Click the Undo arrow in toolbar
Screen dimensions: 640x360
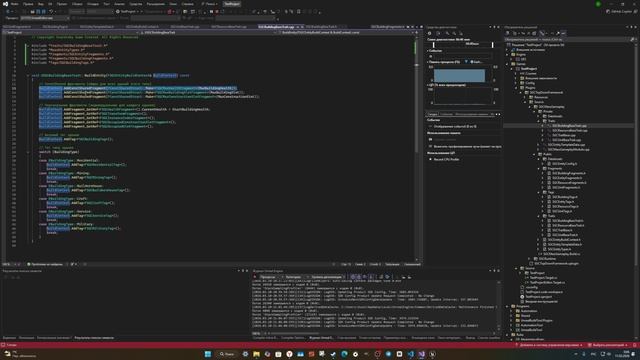[x=51, y=11]
